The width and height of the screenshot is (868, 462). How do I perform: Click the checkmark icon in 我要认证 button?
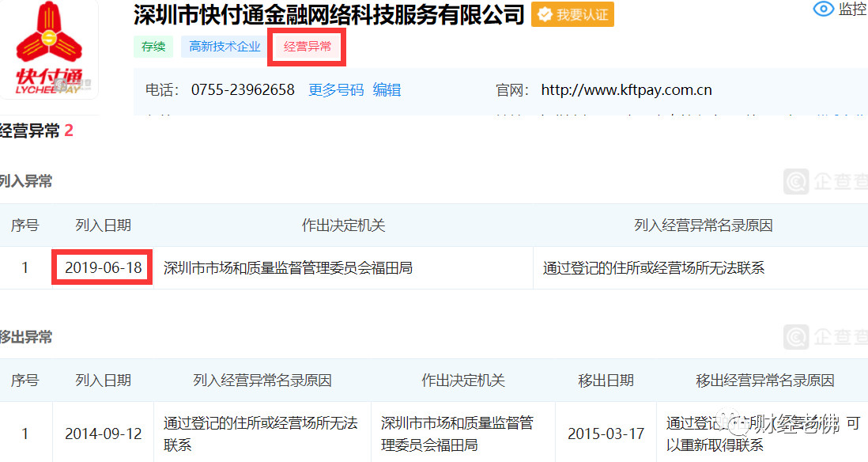tap(545, 14)
